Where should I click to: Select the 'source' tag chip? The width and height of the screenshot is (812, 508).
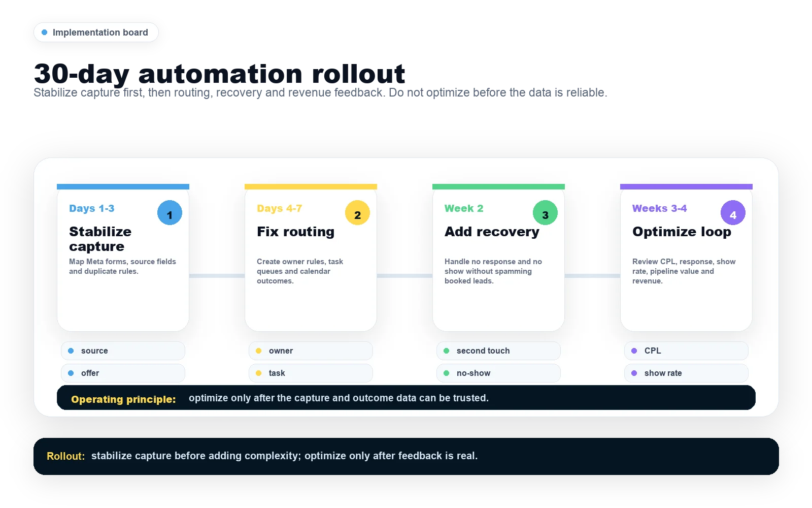pos(123,351)
